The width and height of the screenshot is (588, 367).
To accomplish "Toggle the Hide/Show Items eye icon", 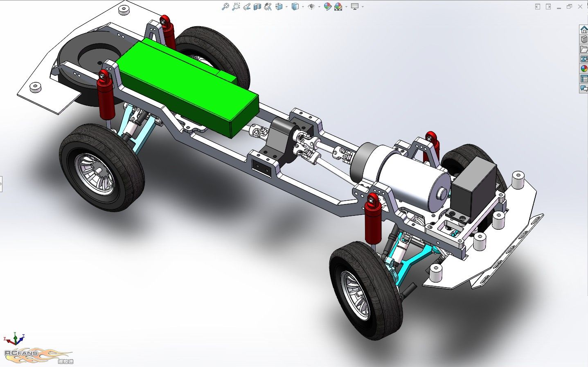I will (311, 7).
